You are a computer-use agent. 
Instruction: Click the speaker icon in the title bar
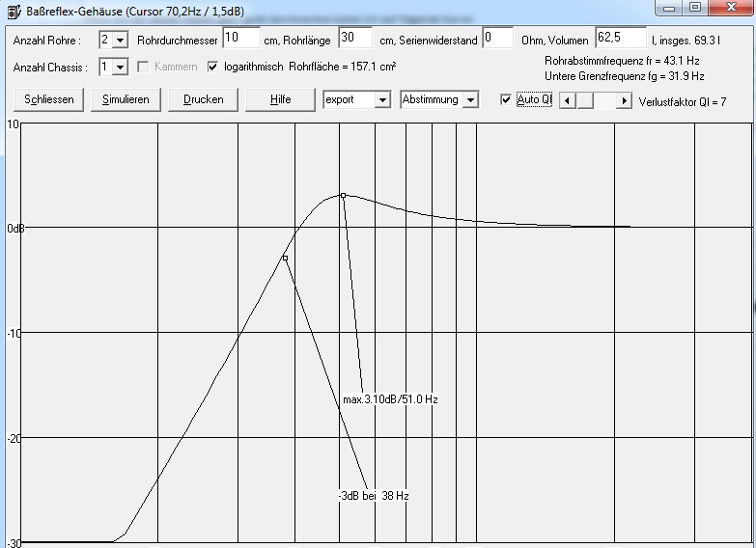[12, 10]
